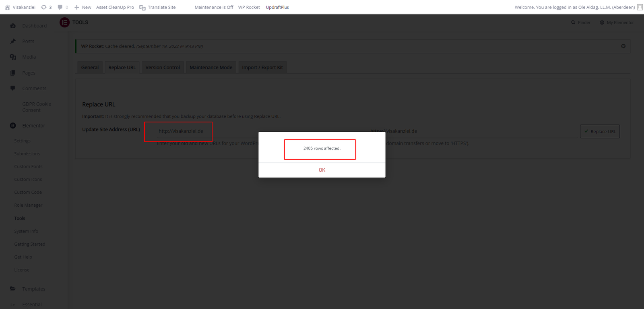Open Elementor Settings submenu item

(22, 141)
